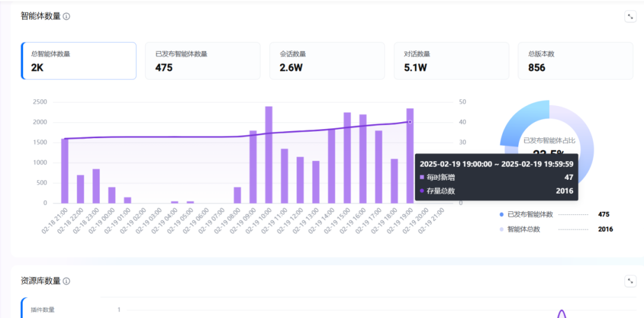This screenshot has height=318, width=644.
Task: Click the blue 已发布智能体数 legend dot
Action: point(502,214)
